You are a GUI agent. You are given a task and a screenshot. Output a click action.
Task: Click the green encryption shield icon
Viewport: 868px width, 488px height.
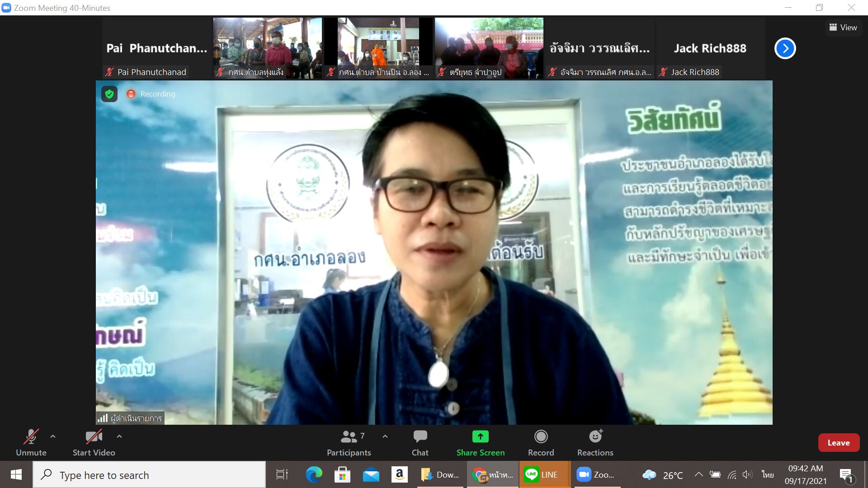(109, 94)
